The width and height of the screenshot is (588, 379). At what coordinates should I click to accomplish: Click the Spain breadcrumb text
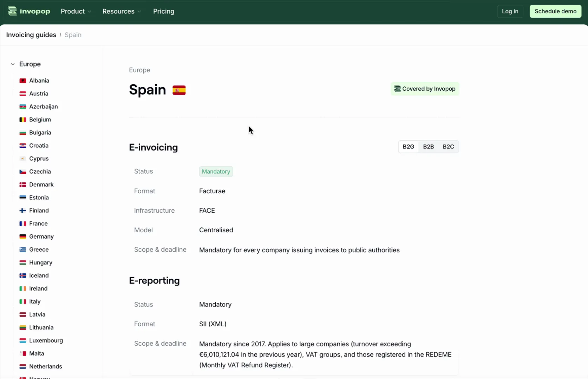coord(73,35)
